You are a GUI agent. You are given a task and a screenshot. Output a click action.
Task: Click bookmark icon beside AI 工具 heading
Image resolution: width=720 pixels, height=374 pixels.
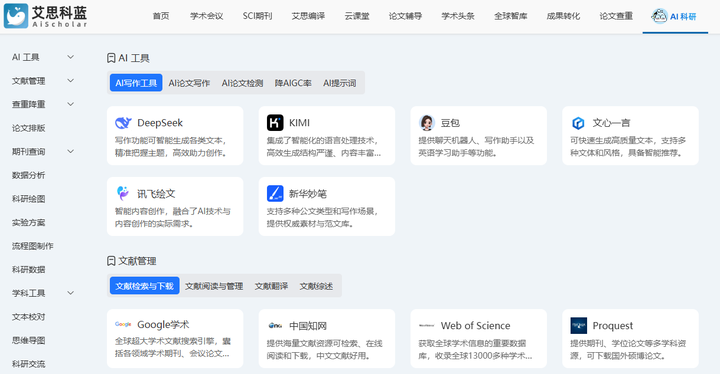click(x=111, y=58)
